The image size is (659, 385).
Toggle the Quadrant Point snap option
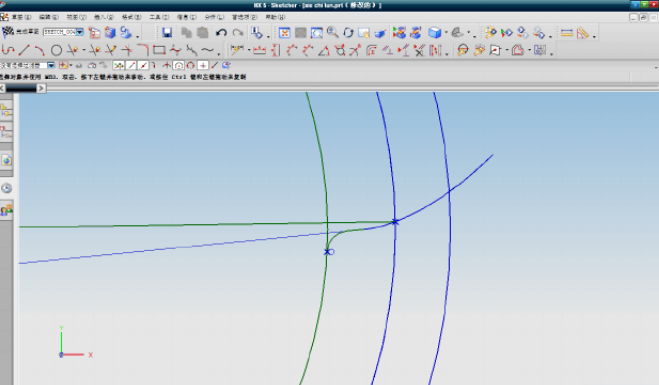point(190,65)
